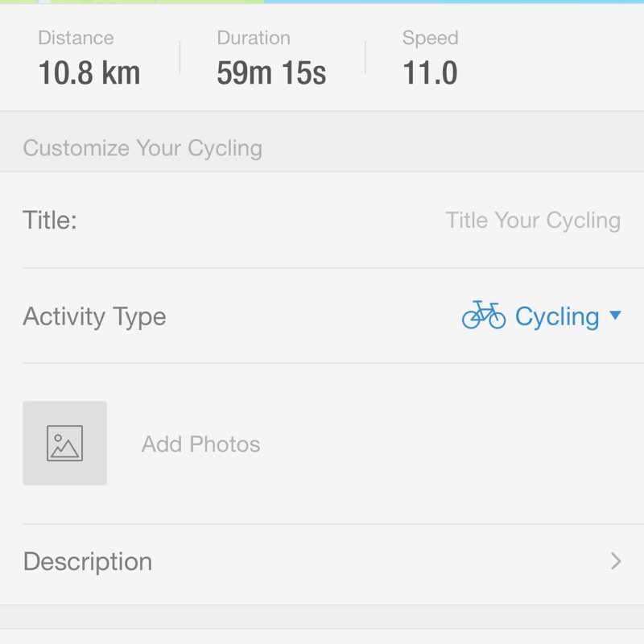Click the 11.0 speed value
The width and height of the screenshot is (644, 644).
click(430, 73)
